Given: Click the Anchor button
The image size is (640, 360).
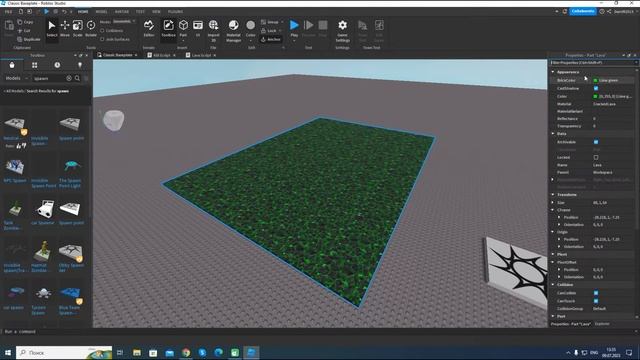Looking at the screenshot, I should [271, 40].
